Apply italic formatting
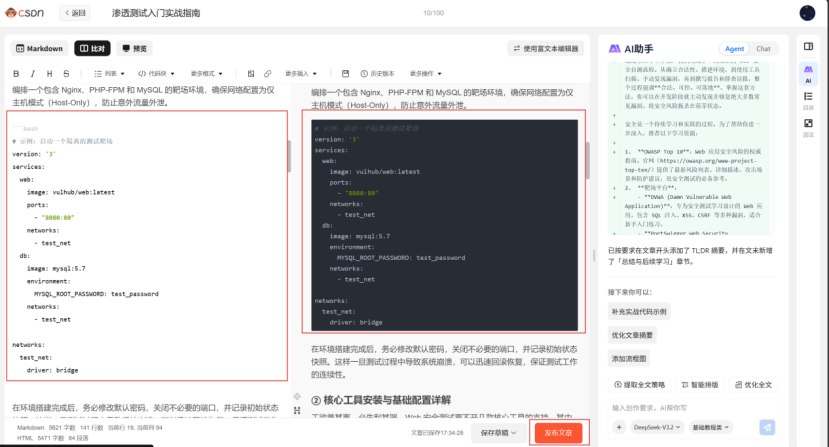Viewport: 829px width, 447px height. (x=33, y=74)
